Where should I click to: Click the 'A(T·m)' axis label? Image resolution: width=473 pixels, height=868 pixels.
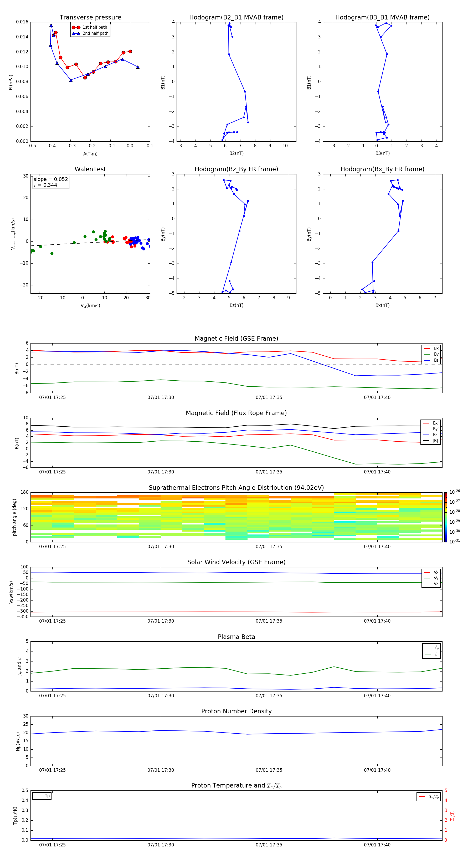pyautogui.click(x=90, y=154)
